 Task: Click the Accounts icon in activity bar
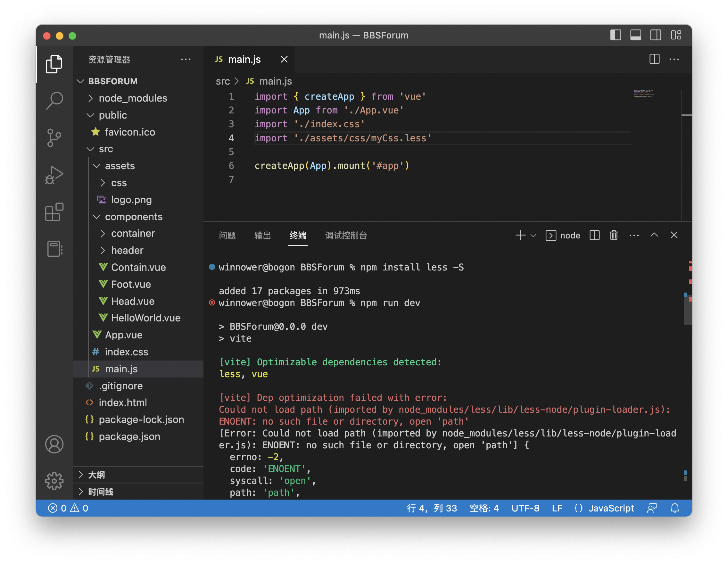pos(54,444)
